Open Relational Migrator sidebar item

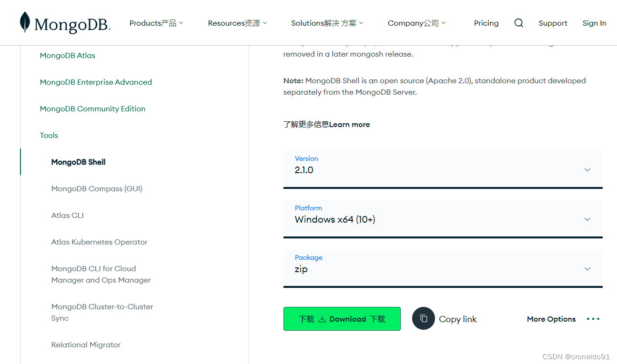(x=86, y=344)
